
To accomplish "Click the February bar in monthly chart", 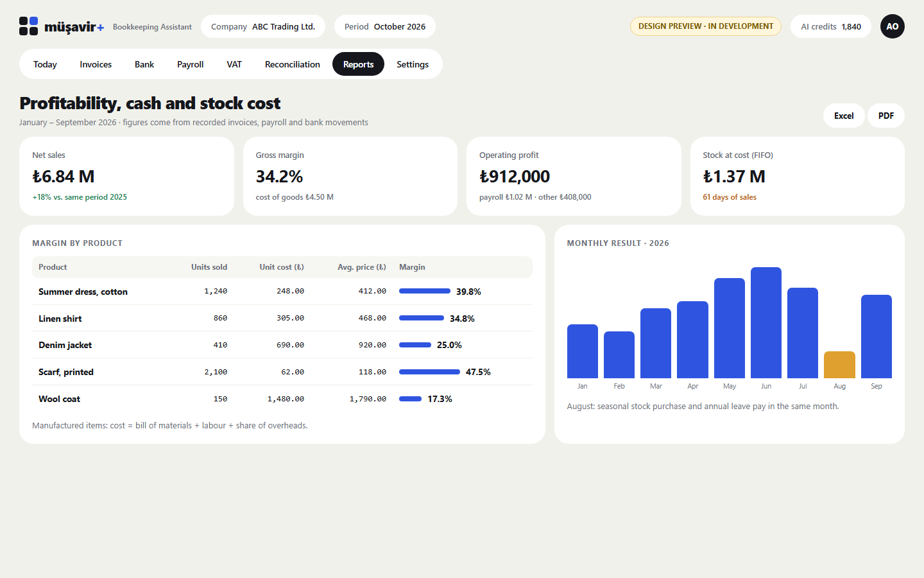I will (619, 355).
